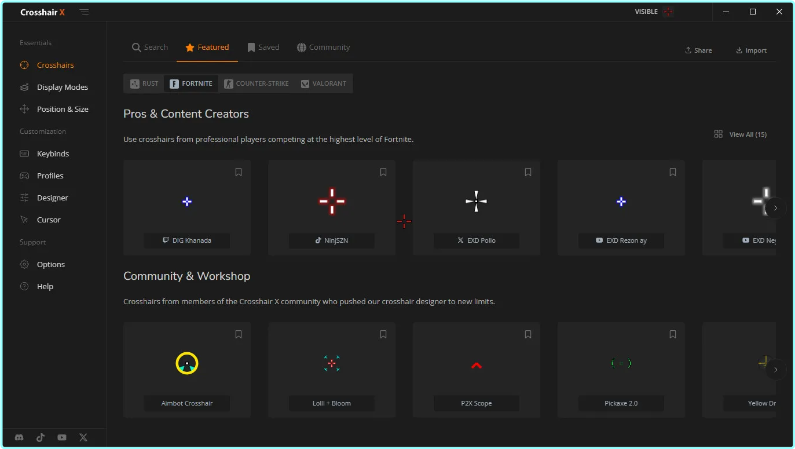795x449 pixels.
Task: Open Display Modes in sidebar
Action: 62,87
